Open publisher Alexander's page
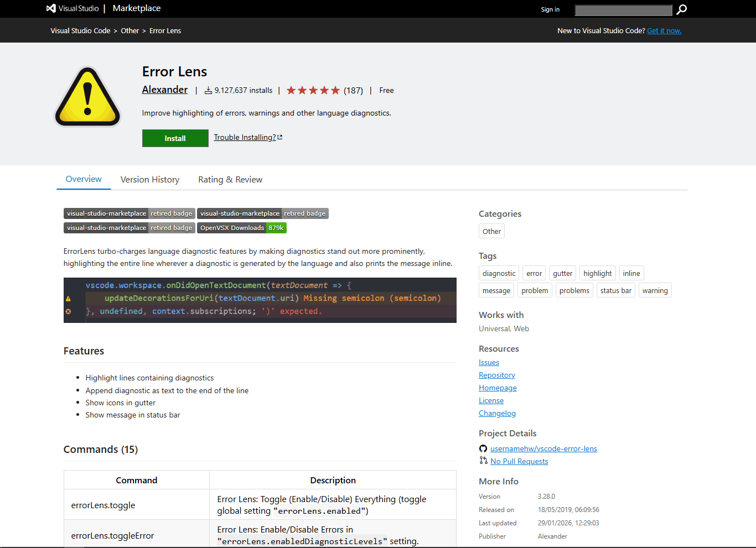Viewport: 756px width, 548px height. (x=165, y=90)
